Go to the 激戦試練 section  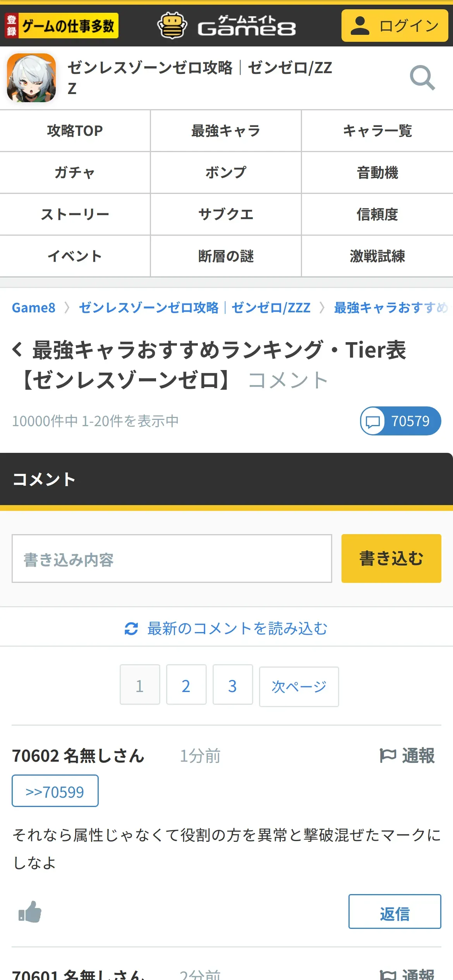[377, 256]
